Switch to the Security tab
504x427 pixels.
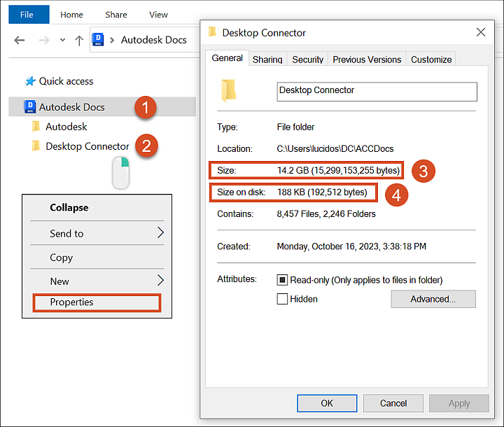pos(307,59)
